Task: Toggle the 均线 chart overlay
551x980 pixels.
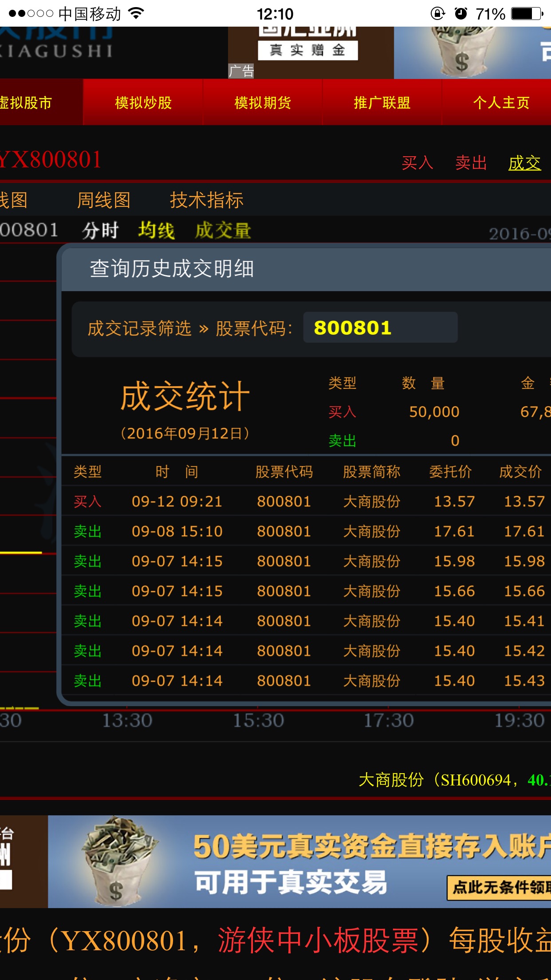Action: (x=156, y=230)
